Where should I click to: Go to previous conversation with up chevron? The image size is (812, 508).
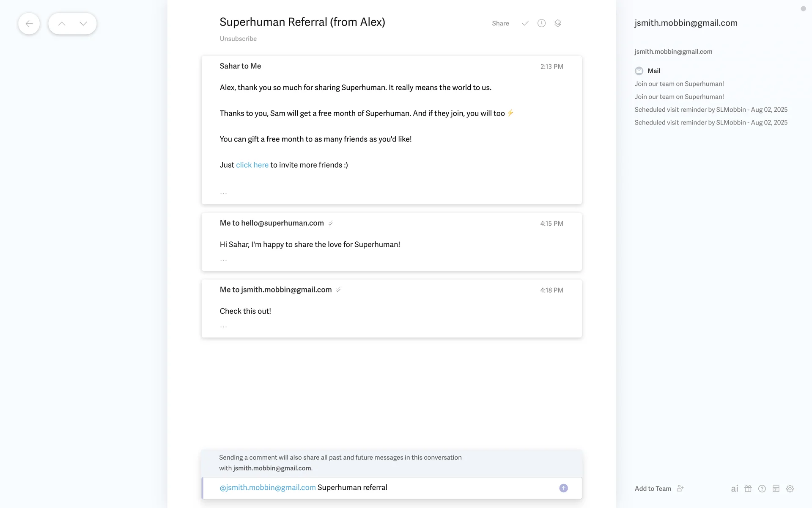(62, 24)
